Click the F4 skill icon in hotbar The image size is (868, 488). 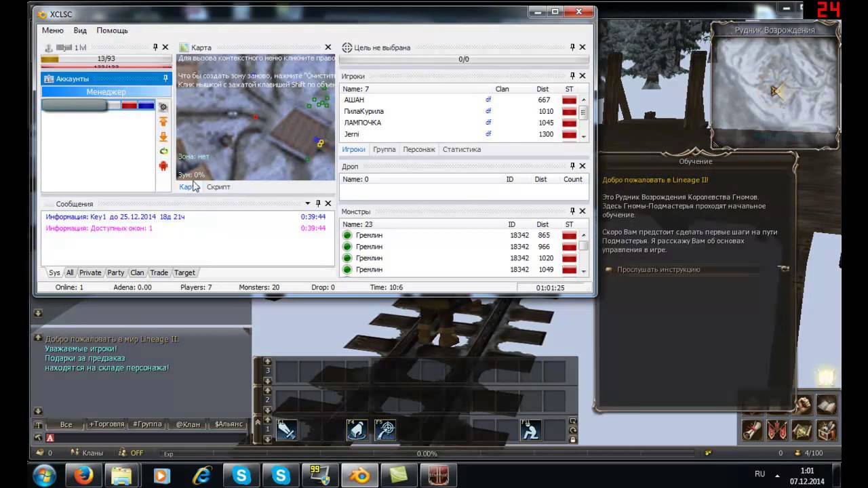[x=357, y=430]
